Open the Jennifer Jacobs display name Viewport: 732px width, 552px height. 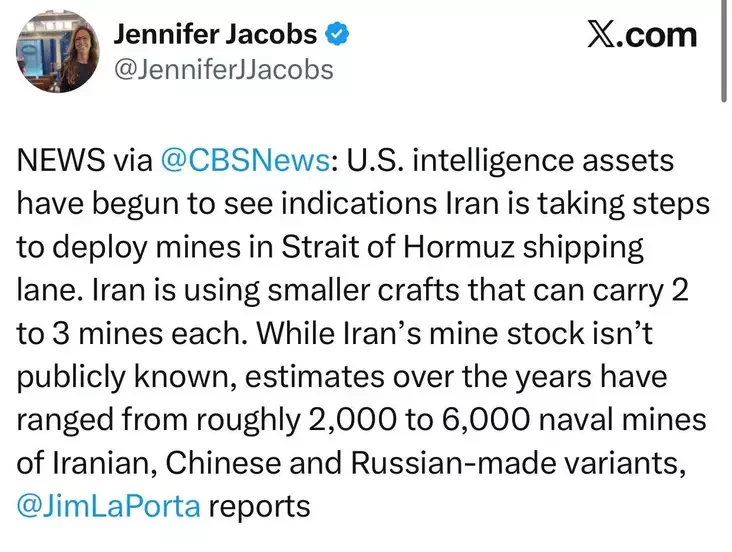[216, 35]
